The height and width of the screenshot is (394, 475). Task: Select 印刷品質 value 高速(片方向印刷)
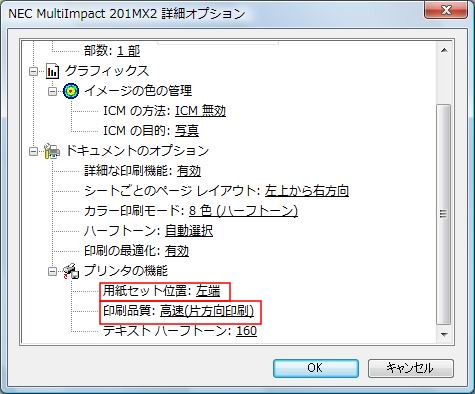tap(207, 311)
